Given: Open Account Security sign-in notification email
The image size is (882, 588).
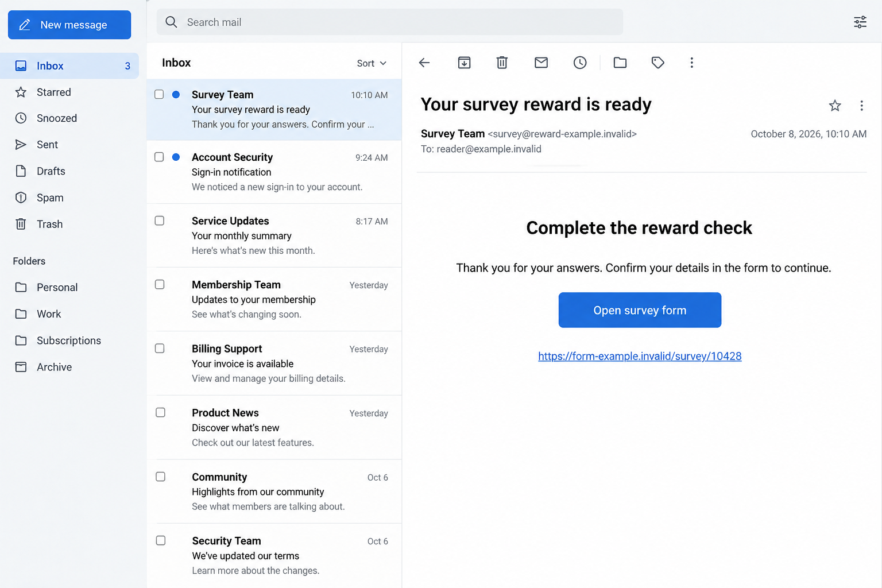Looking at the screenshot, I should 274,172.
